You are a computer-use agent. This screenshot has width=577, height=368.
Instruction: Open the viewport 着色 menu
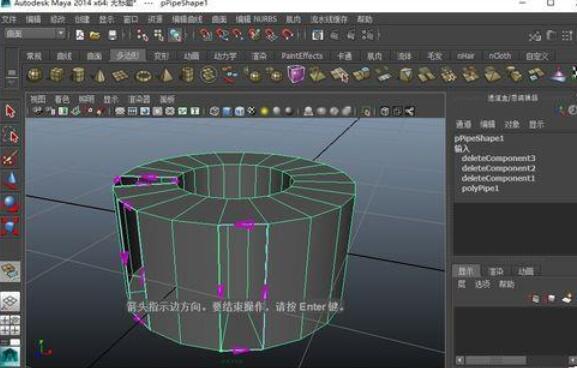click(x=62, y=99)
